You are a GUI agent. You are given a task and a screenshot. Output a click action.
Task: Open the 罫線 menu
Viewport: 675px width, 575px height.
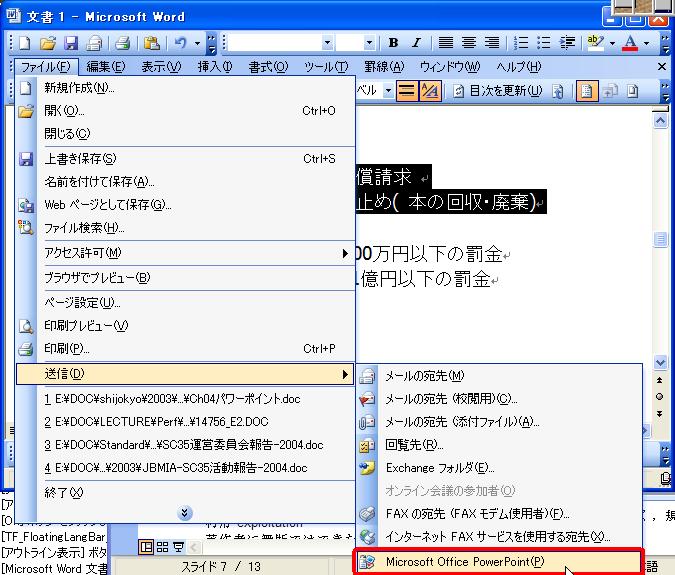[x=384, y=67]
